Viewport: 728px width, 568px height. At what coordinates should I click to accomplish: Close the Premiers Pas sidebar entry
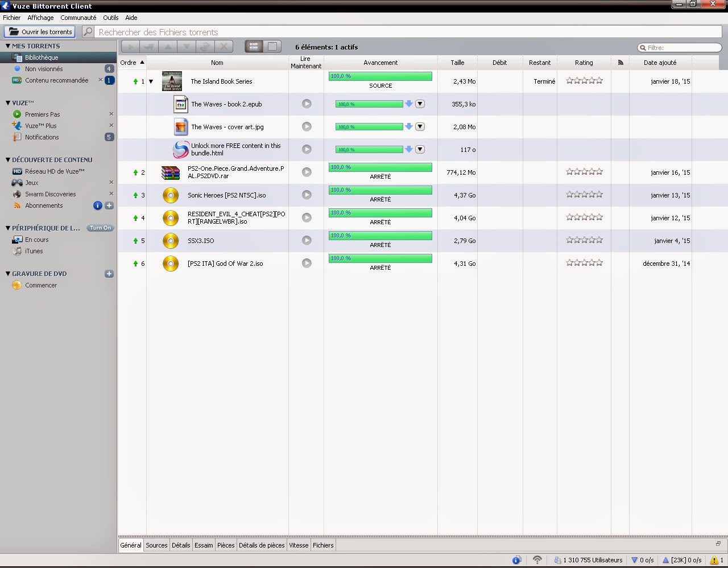click(111, 114)
